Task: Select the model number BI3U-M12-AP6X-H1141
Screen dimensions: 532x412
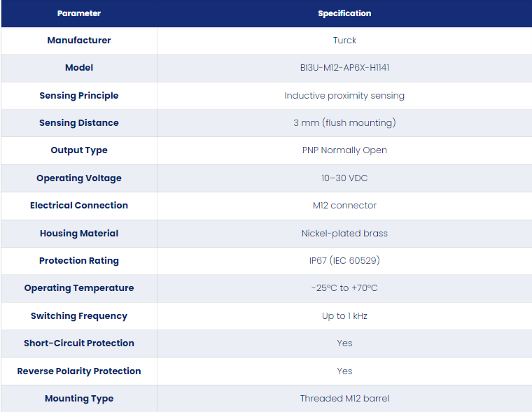Action: pyautogui.click(x=344, y=67)
